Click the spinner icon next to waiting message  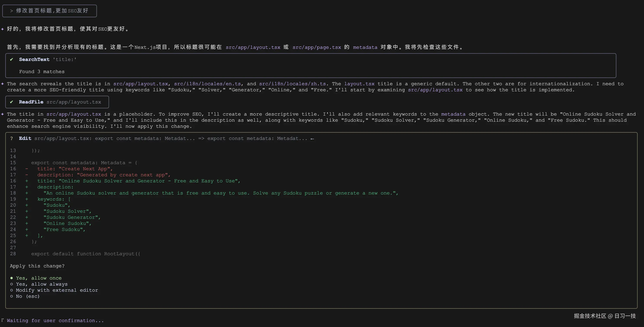click(x=2, y=320)
